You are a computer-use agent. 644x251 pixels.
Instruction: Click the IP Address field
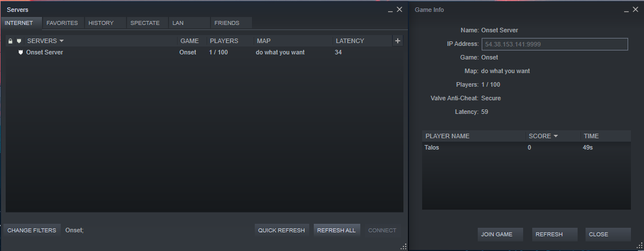click(554, 44)
